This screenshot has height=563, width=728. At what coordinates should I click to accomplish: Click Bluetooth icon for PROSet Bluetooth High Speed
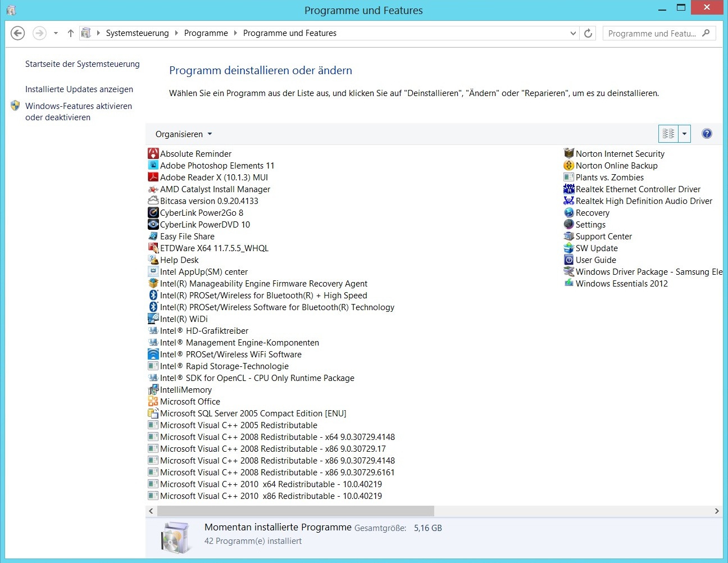click(153, 295)
